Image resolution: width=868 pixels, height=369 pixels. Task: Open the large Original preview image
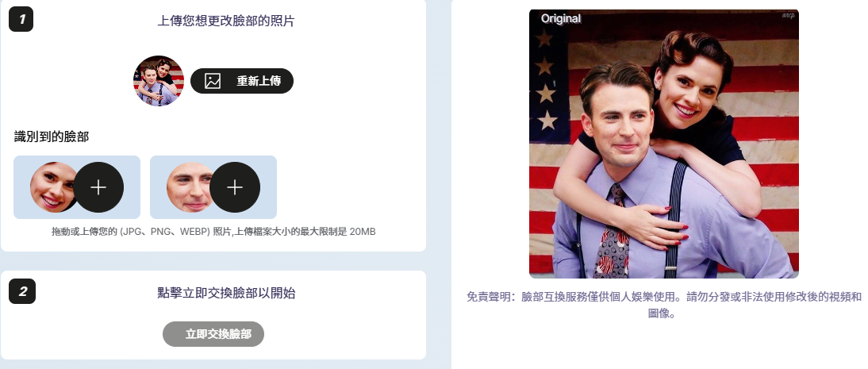point(664,144)
